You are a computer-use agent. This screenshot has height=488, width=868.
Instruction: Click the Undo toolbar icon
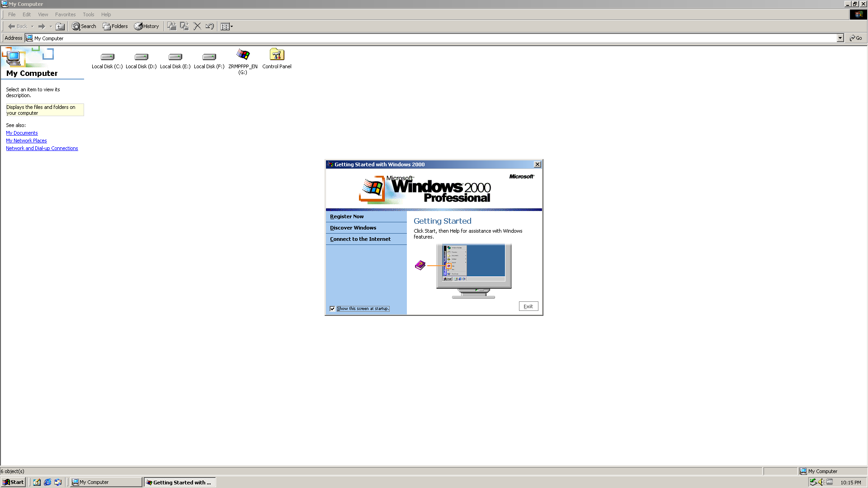click(x=210, y=26)
